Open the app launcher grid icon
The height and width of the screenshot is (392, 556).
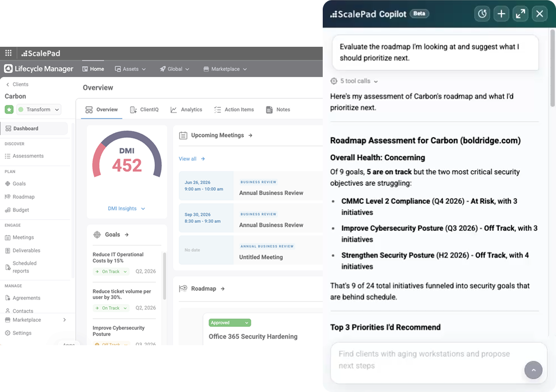pyautogui.click(x=9, y=53)
